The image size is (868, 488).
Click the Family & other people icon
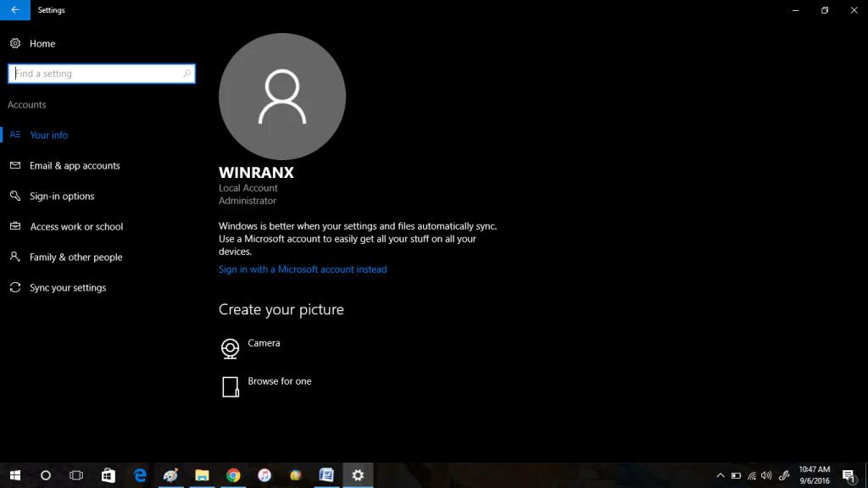(x=15, y=258)
